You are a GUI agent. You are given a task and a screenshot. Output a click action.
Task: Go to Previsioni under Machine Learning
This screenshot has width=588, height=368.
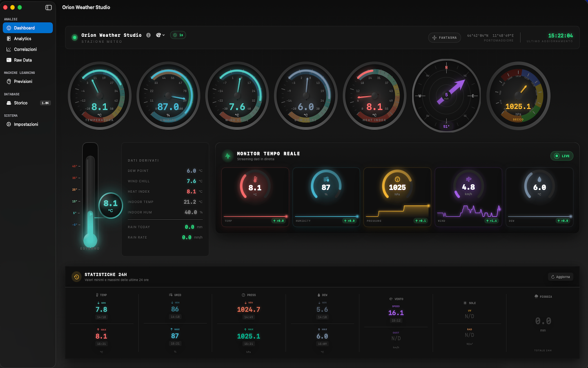23,81
